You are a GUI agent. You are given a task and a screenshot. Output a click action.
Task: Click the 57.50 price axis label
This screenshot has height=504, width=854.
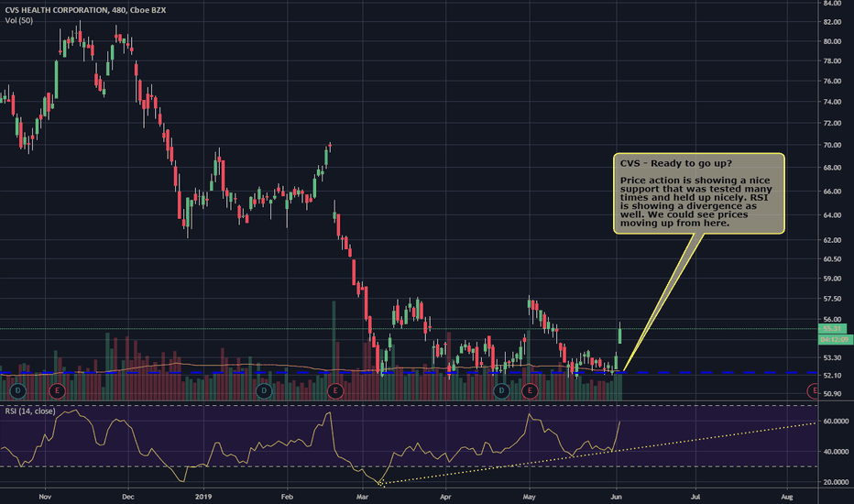tap(832, 299)
